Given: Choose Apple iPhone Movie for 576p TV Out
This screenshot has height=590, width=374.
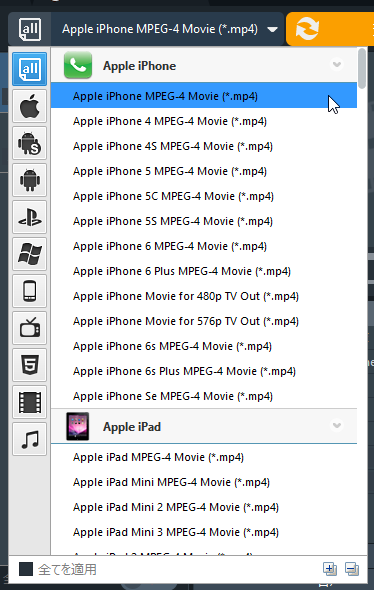Looking at the screenshot, I should 204,321.
